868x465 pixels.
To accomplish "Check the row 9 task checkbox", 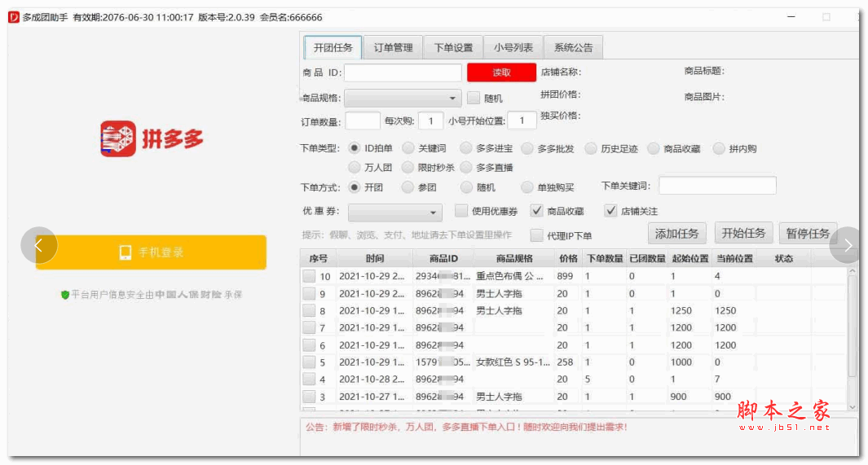I will point(309,294).
